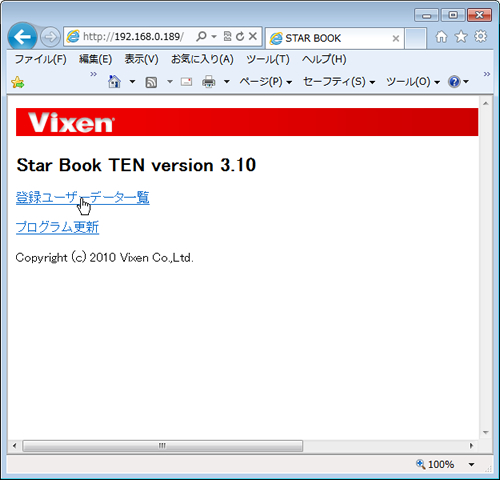Click the address bar URL field
This screenshot has width=500, height=480.
(133, 36)
